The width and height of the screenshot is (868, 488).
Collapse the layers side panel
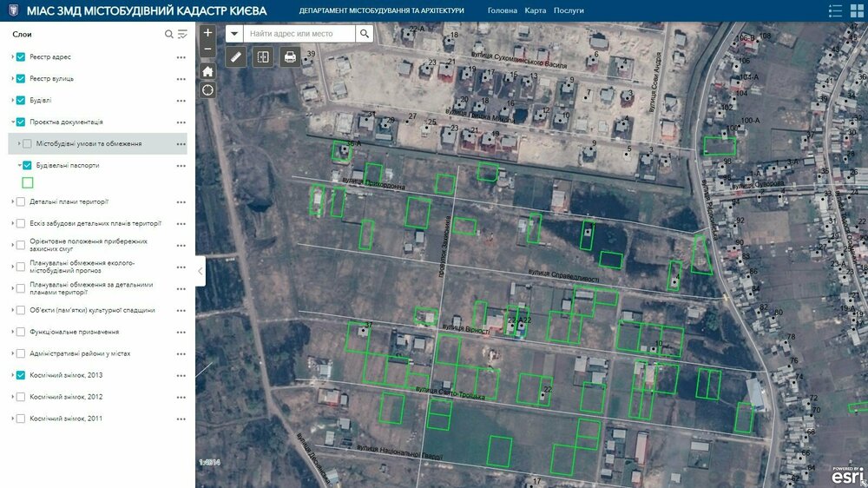click(201, 271)
